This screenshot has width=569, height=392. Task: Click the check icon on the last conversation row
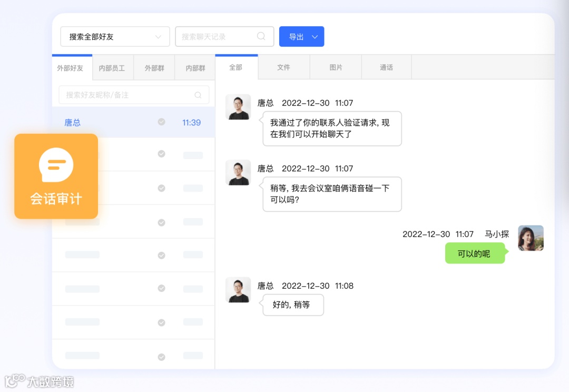click(x=161, y=356)
